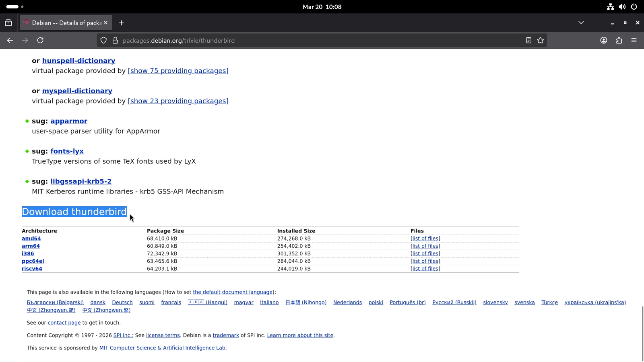
Task: Open myspell-dictionary package link
Action: (x=77, y=91)
